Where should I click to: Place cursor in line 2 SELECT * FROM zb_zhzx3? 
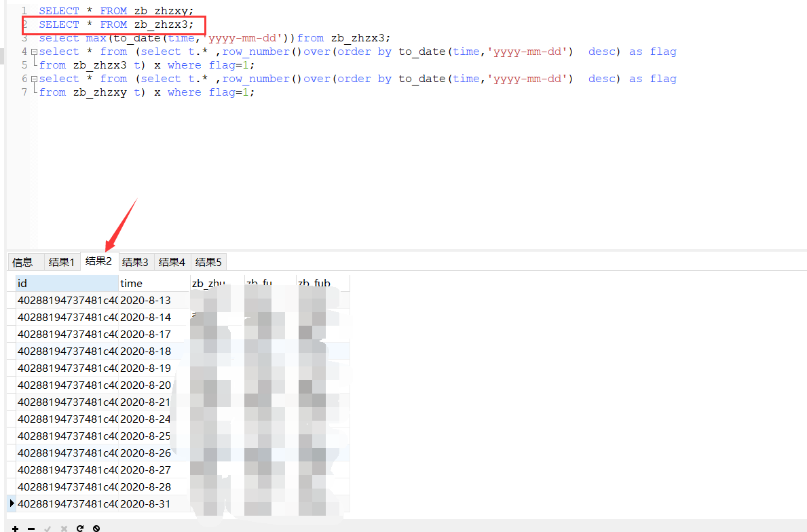(x=116, y=24)
